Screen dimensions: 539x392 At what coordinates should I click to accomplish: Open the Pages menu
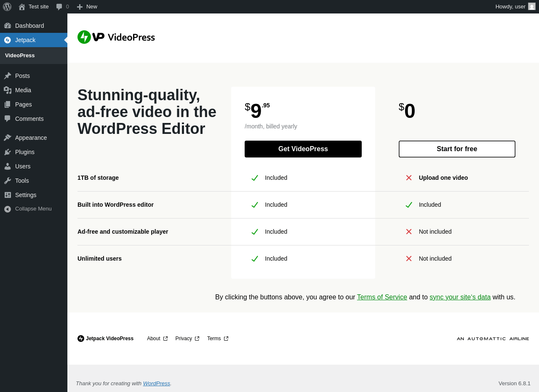coord(34,104)
